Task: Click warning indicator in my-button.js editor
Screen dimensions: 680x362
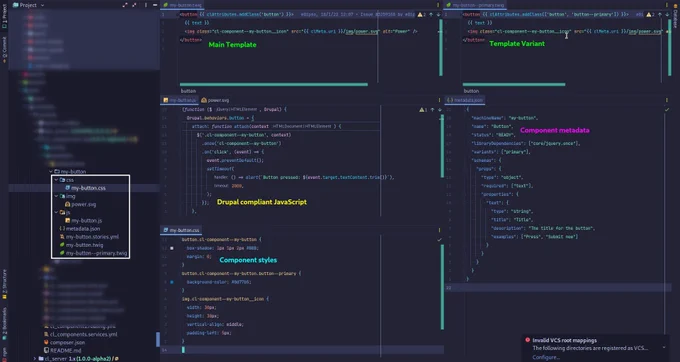Action: 423,110
